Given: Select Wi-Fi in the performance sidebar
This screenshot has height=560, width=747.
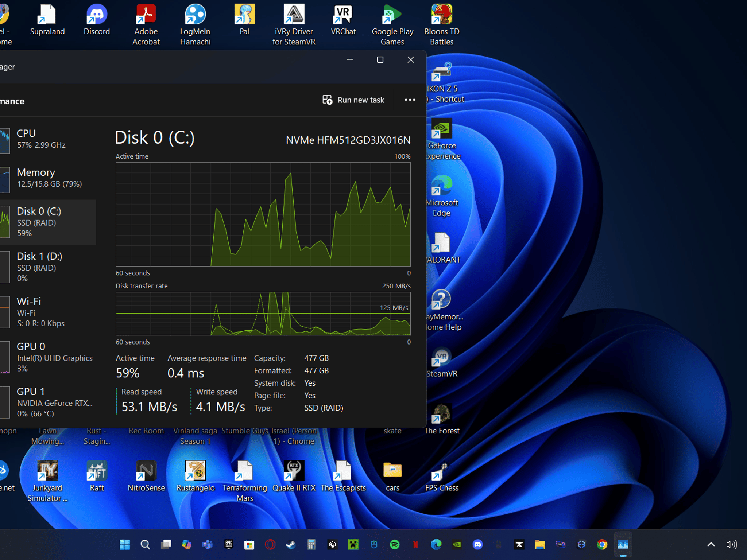Looking at the screenshot, I should [x=48, y=312].
